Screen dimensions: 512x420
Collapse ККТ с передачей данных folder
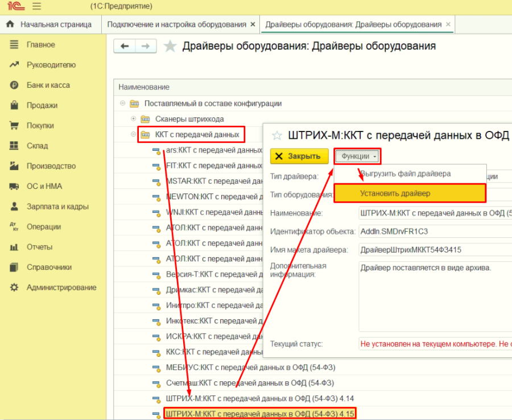pyautogui.click(x=134, y=134)
